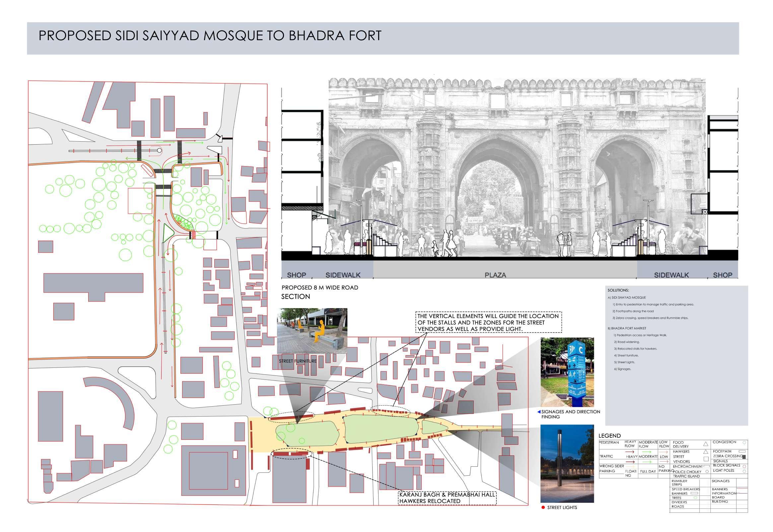Viewport: 773px width, 532px height.
Task: Click the vertical elements description callout
Action: 489,322
